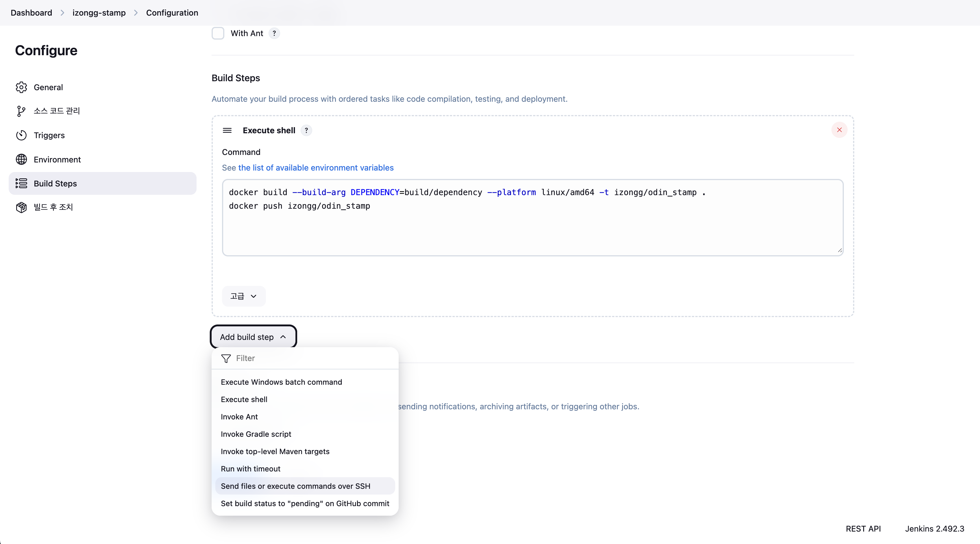Open help tooltip for With Ant
Viewport: 980px width, 544px height.
pyautogui.click(x=274, y=34)
